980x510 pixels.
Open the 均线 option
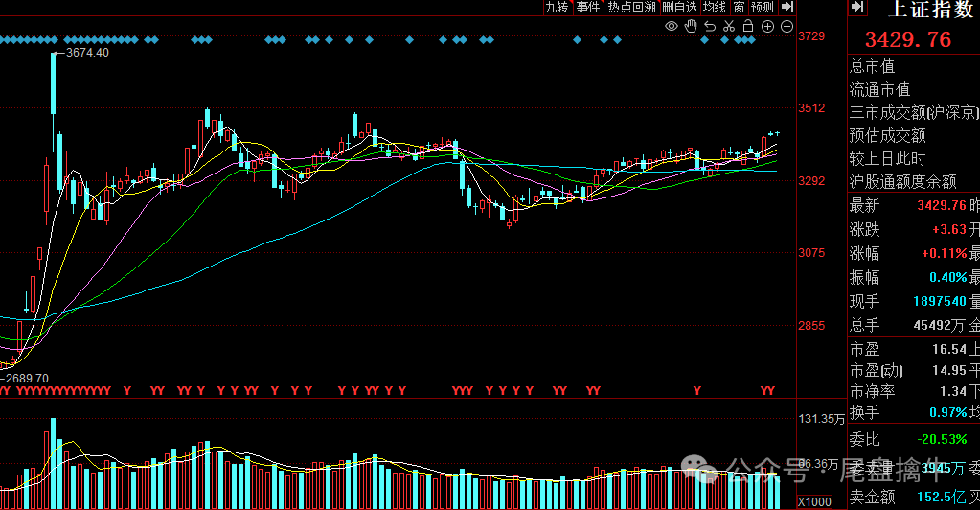pyautogui.click(x=715, y=7)
